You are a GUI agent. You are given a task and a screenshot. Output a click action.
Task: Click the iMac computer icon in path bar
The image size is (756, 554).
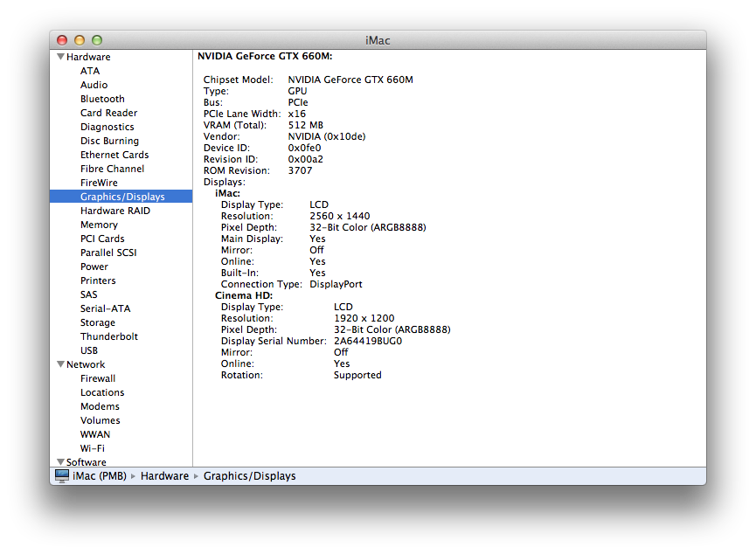62,476
